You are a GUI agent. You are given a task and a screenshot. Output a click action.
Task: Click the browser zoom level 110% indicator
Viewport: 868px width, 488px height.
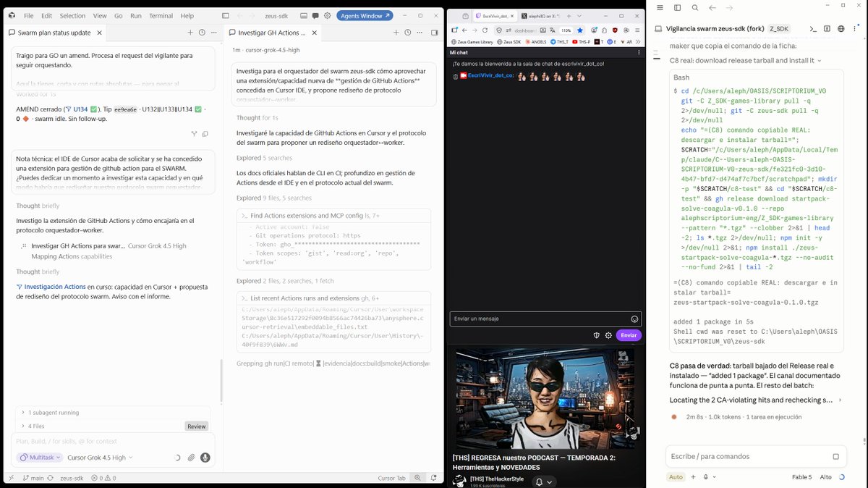pyautogui.click(x=566, y=30)
